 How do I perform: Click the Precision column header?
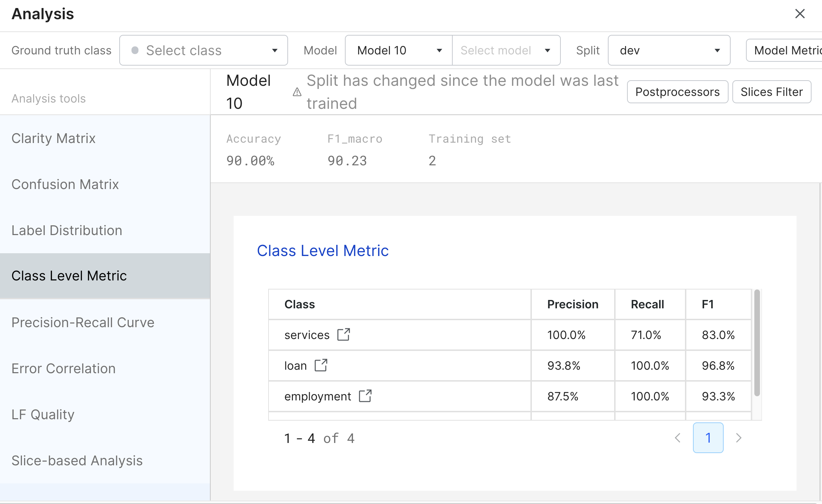pos(573,304)
